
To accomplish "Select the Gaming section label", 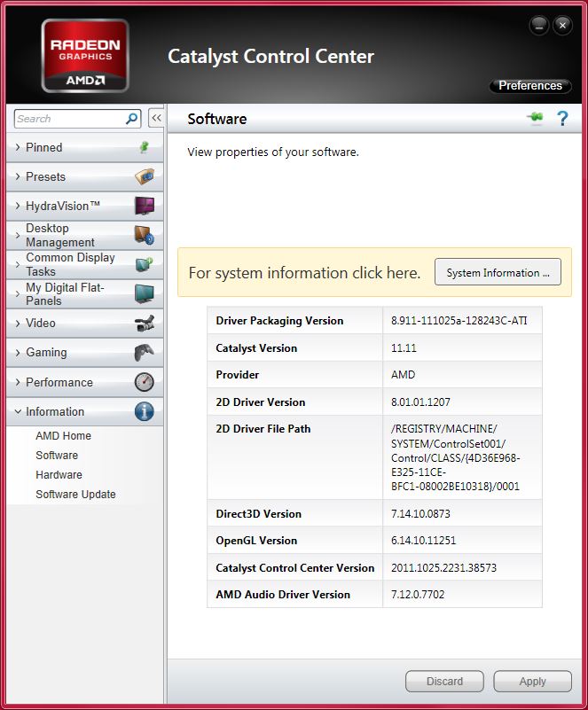I will 46,352.
